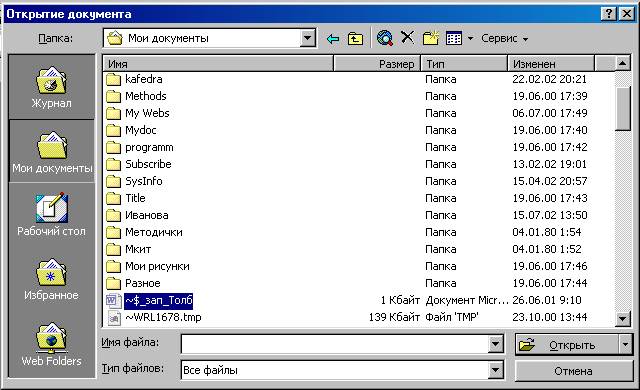Click the 1 Кбайт size value
This screenshot has height=390, width=640.
pyautogui.click(x=400, y=301)
